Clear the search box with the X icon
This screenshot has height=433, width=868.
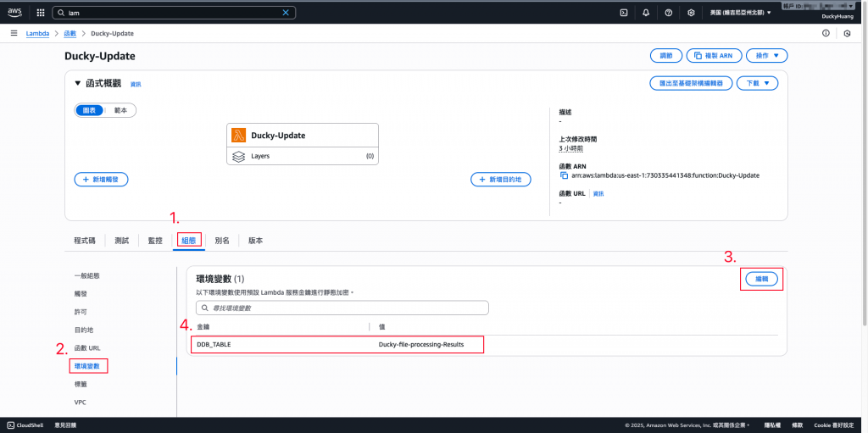(x=286, y=12)
